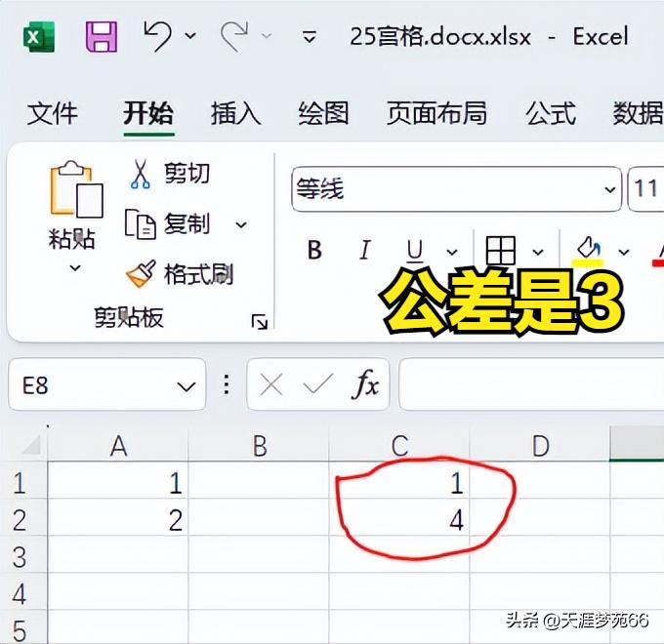Expand the 粘贴 options arrow
Image resolution: width=664 pixels, height=644 pixels.
75,267
